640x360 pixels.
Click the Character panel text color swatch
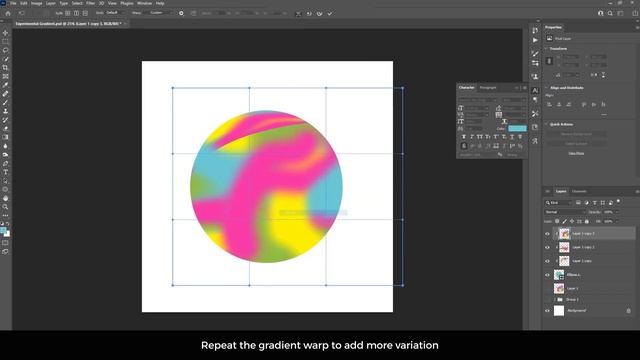(517, 129)
